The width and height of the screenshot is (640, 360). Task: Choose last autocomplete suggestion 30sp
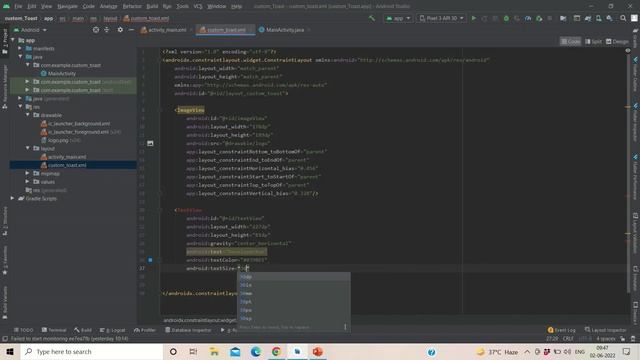[x=293, y=318]
